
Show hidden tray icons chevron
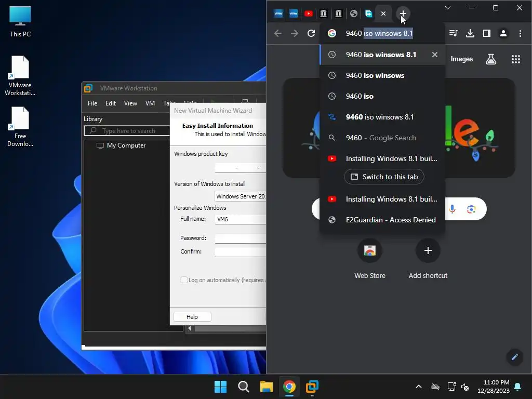click(419, 387)
